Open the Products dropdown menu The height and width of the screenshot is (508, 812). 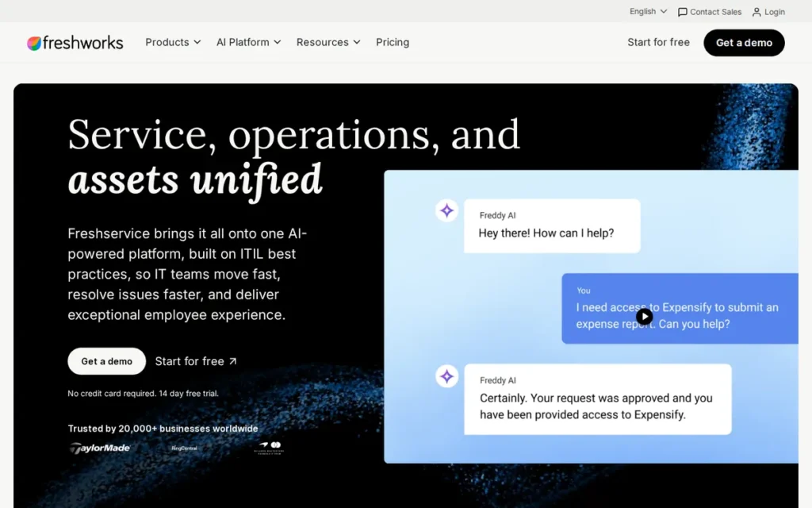(173, 43)
